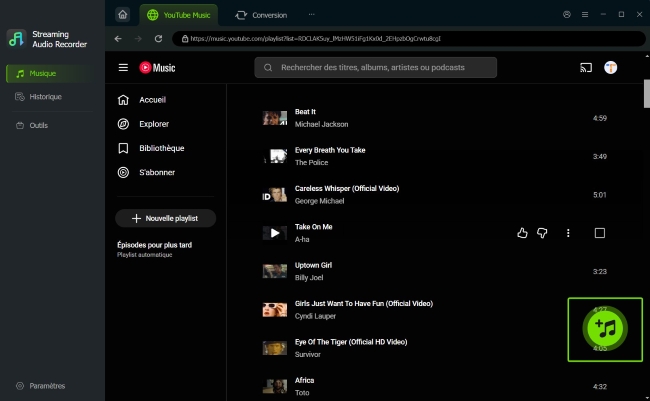Click the Uptown Girl thumbnail
The width and height of the screenshot is (650, 401).
pyautogui.click(x=274, y=272)
